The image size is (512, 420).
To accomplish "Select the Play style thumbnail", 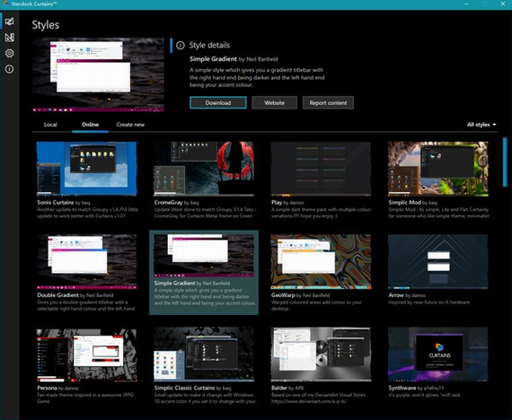I will [x=321, y=169].
